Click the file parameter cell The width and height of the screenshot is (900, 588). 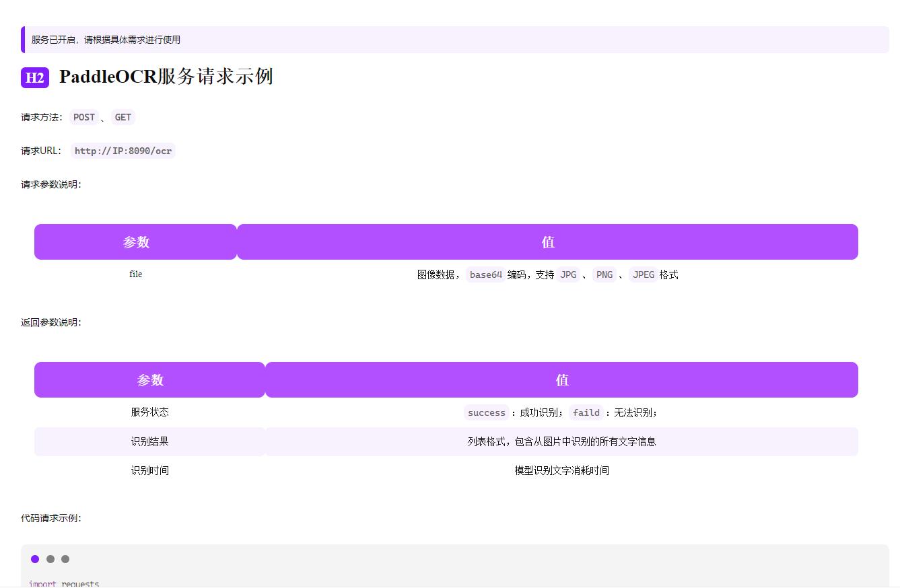pyautogui.click(x=136, y=274)
